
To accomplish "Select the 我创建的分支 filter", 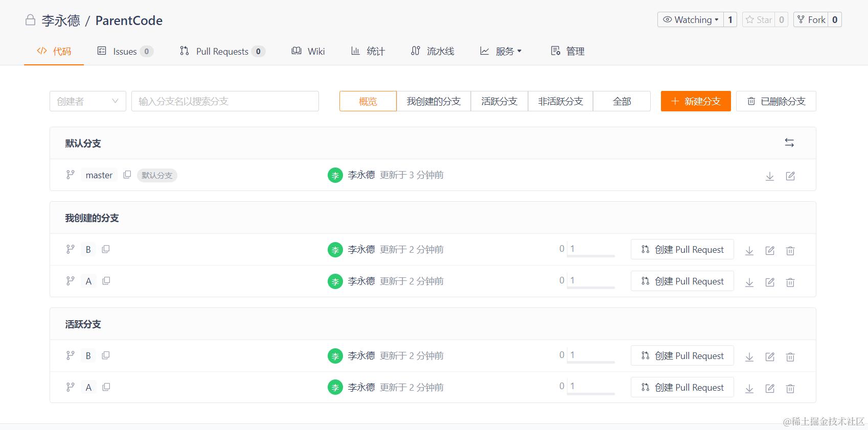I will 433,101.
